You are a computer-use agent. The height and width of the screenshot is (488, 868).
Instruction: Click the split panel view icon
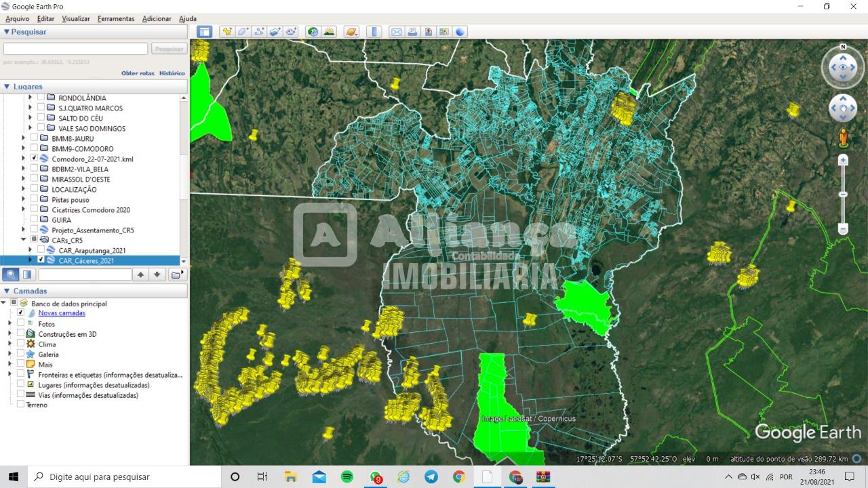point(27,274)
